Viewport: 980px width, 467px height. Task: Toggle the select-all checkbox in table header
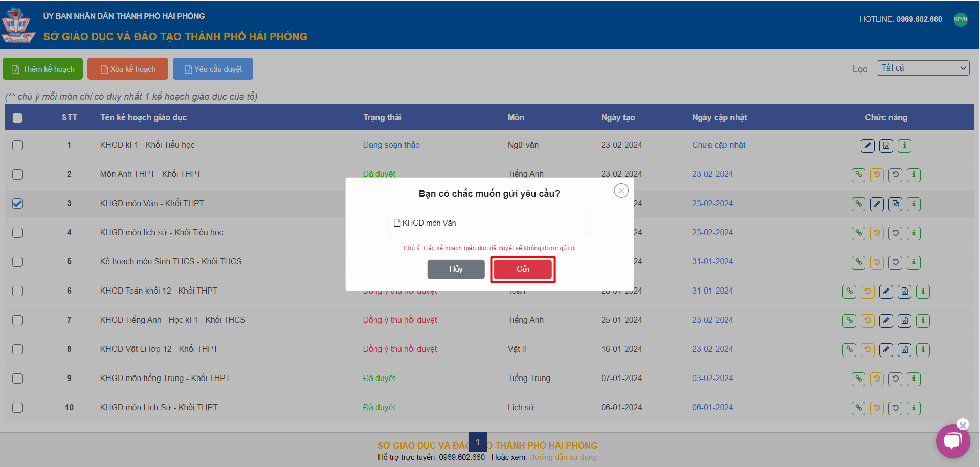click(x=17, y=118)
